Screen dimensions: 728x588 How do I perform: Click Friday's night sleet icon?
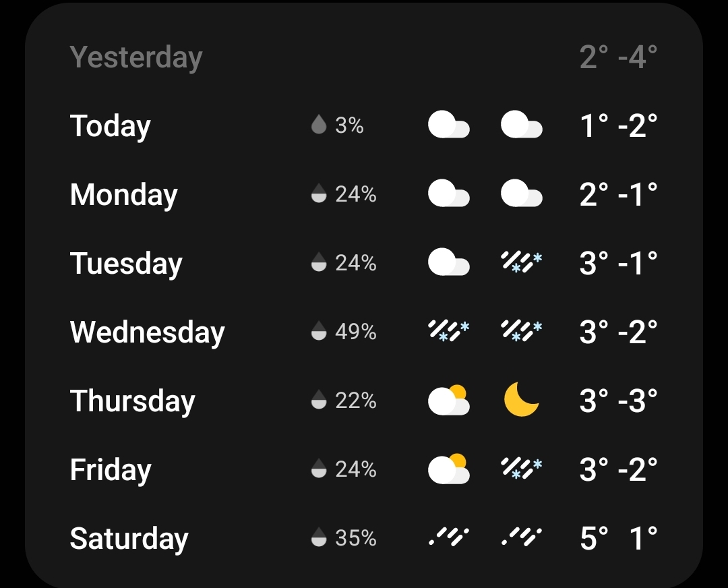(521, 469)
